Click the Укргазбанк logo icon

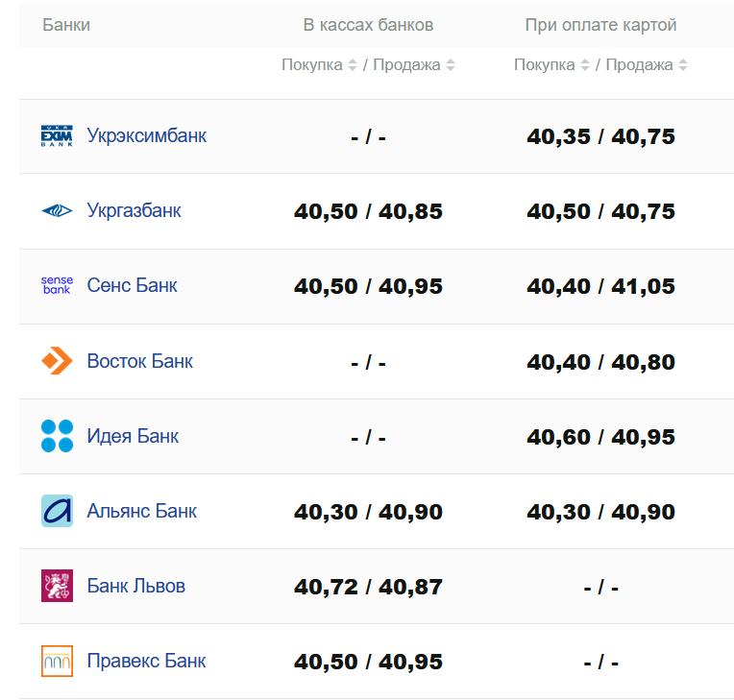pos(57,211)
